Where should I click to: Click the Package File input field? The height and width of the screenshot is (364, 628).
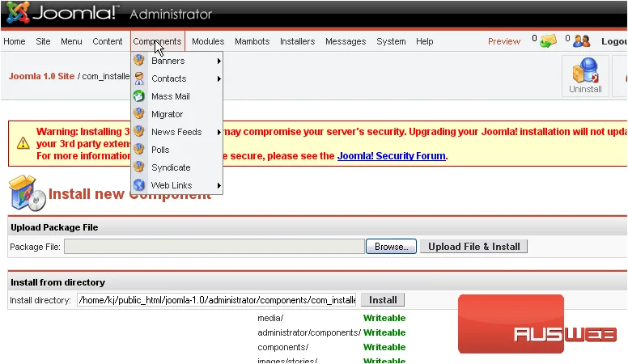tap(214, 246)
